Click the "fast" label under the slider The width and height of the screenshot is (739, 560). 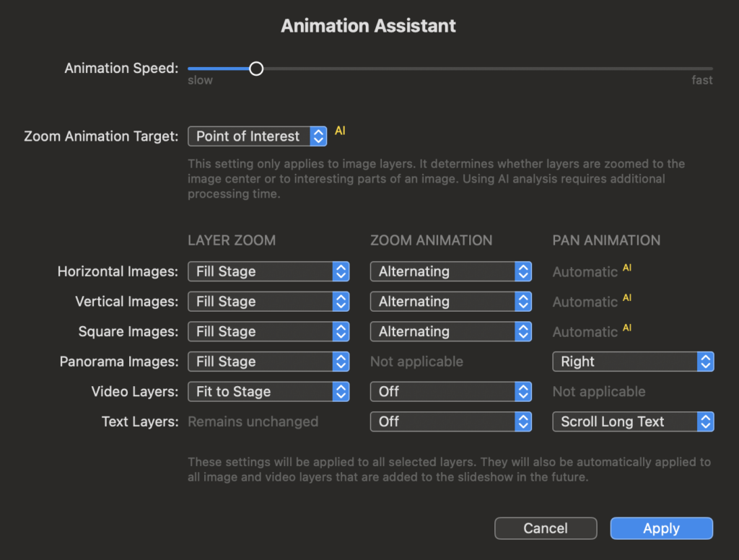[702, 80]
